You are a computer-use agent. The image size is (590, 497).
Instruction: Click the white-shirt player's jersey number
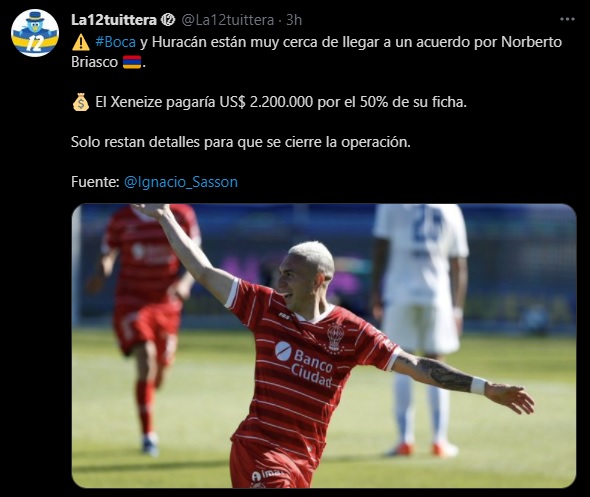[x=426, y=227]
